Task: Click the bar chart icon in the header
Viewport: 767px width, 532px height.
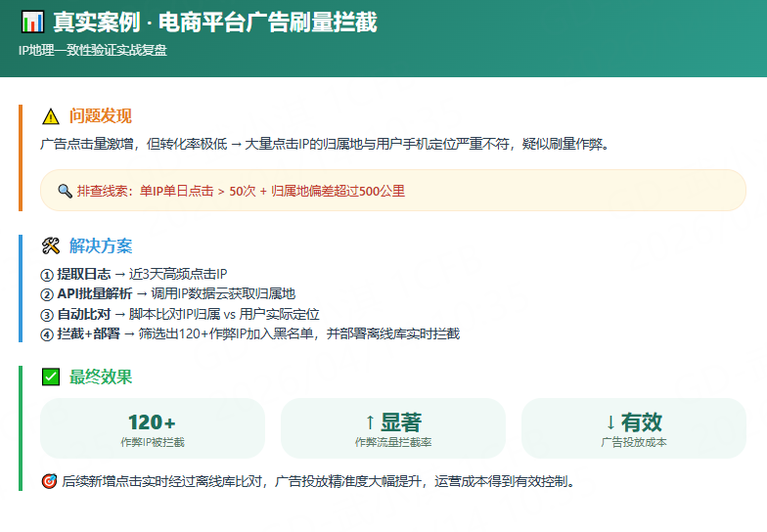Action: click(32, 22)
